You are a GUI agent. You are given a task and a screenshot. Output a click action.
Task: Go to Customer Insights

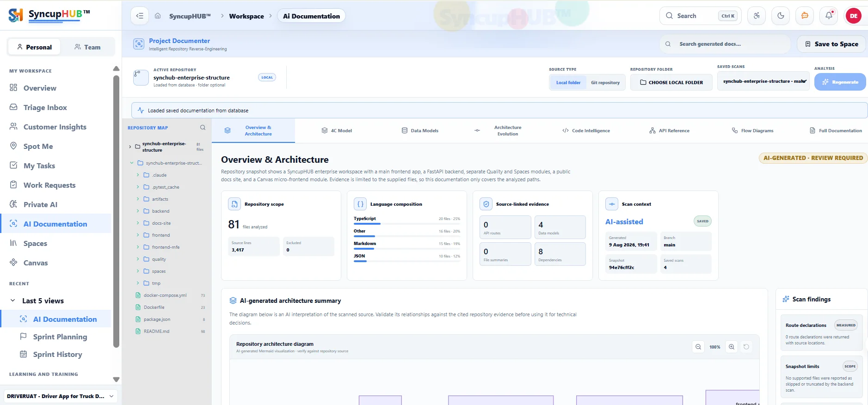(x=55, y=127)
